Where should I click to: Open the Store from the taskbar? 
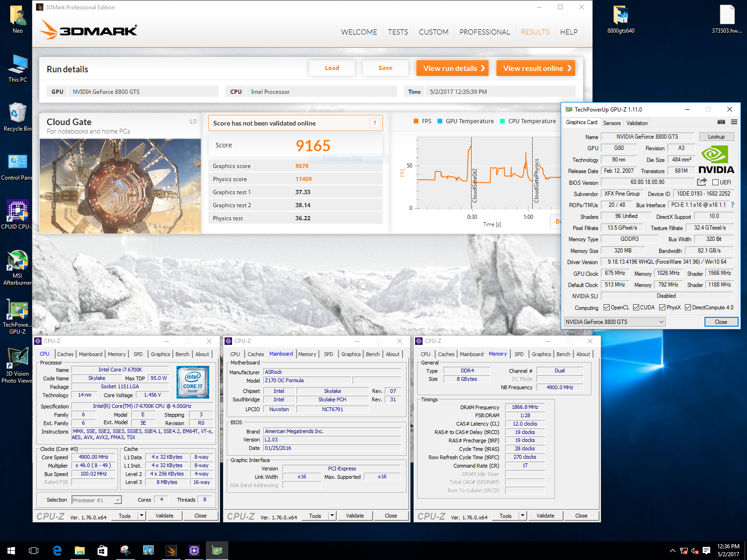[x=103, y=551]
